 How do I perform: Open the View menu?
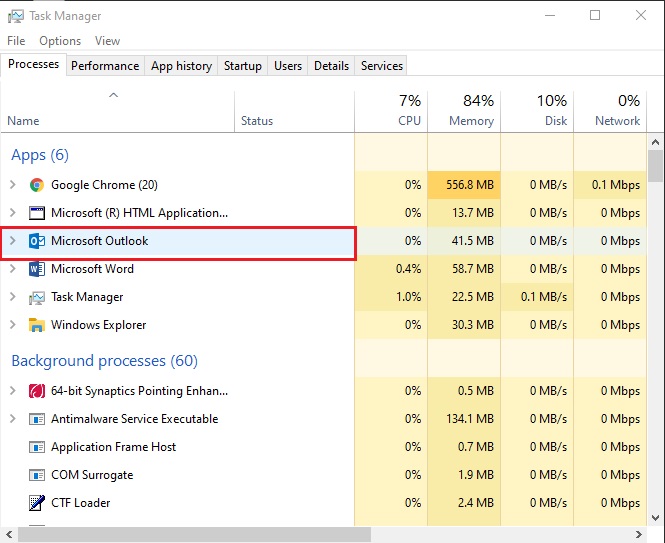click(107, 41)
